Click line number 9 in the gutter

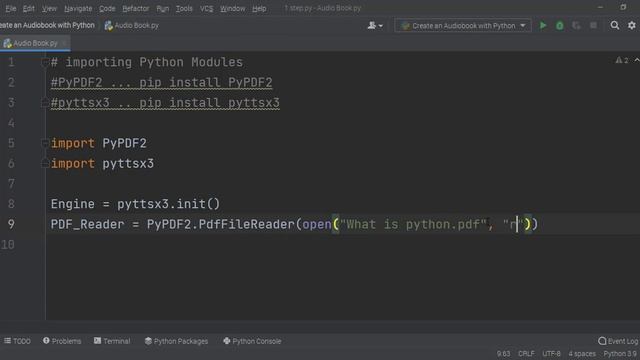pos(11,224)
